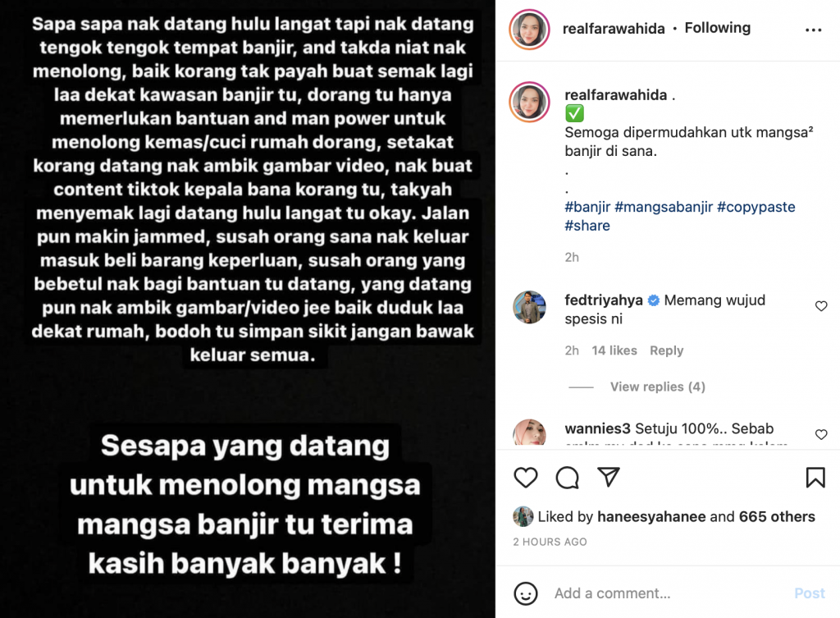The image size is (840, 618).
Task: Share post with paper plane icon
Action: [609, 477]
